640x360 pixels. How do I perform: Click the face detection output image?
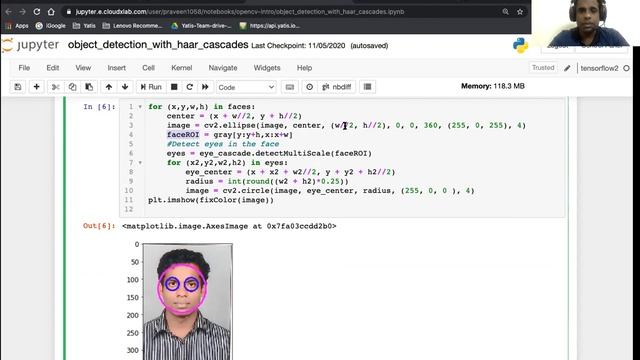pos(187,302)
